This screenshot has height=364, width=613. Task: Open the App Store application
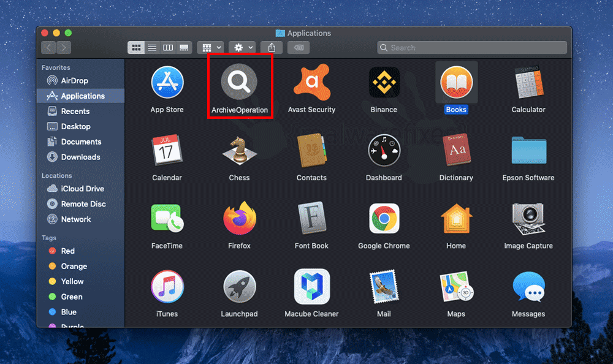click(x=167, y=82)
